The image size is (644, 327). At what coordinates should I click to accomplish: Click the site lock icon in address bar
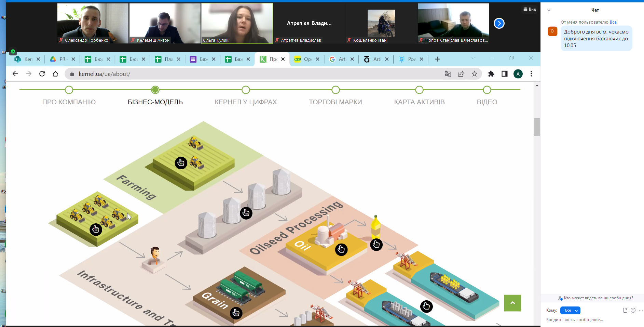pos(72,74)
